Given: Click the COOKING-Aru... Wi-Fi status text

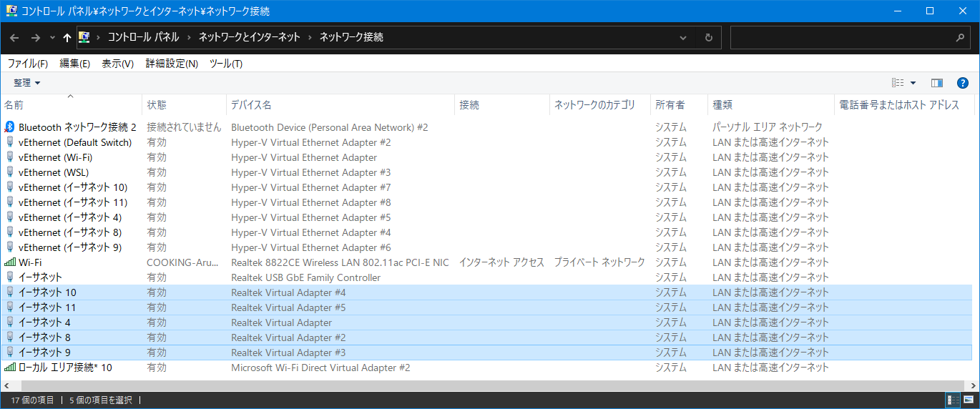Looking at the screenshot, I should (184, 262).
